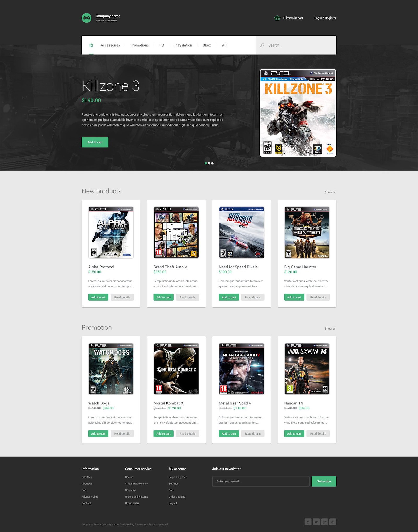The image size is (418, 532).
Task: Go to the home icon in navbar
Action: coord(91,45)
